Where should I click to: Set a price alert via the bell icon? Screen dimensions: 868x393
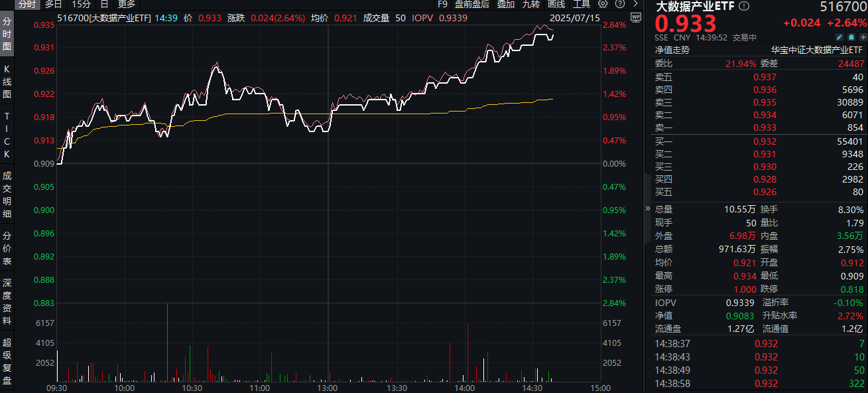point(851,37)
